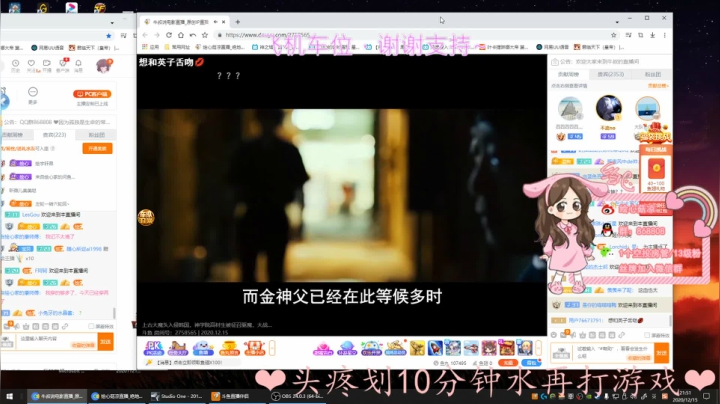Screen dimensions: 720x404
Task: Click the pink heart gift icon below the video
Action: click(323, 348)
